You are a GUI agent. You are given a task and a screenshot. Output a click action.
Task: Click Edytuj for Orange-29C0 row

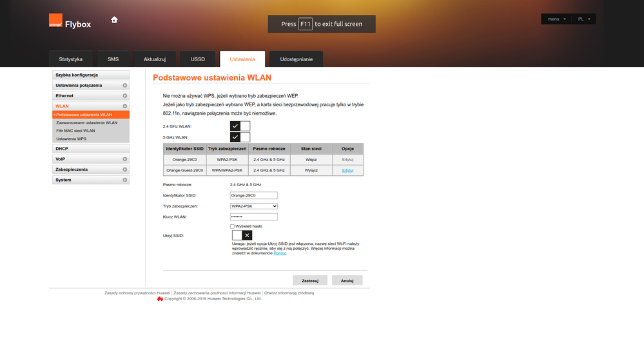(347, 160)
